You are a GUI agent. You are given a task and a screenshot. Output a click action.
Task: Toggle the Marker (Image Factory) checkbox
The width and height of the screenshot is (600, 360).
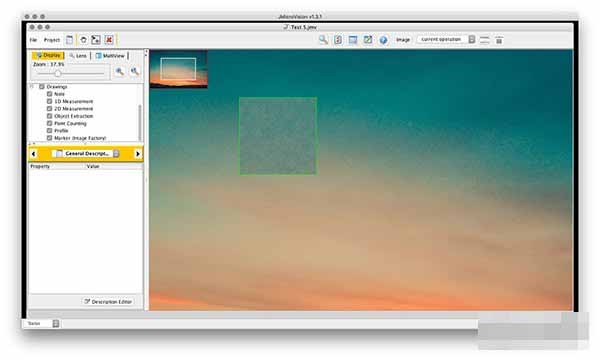[49, 138]
